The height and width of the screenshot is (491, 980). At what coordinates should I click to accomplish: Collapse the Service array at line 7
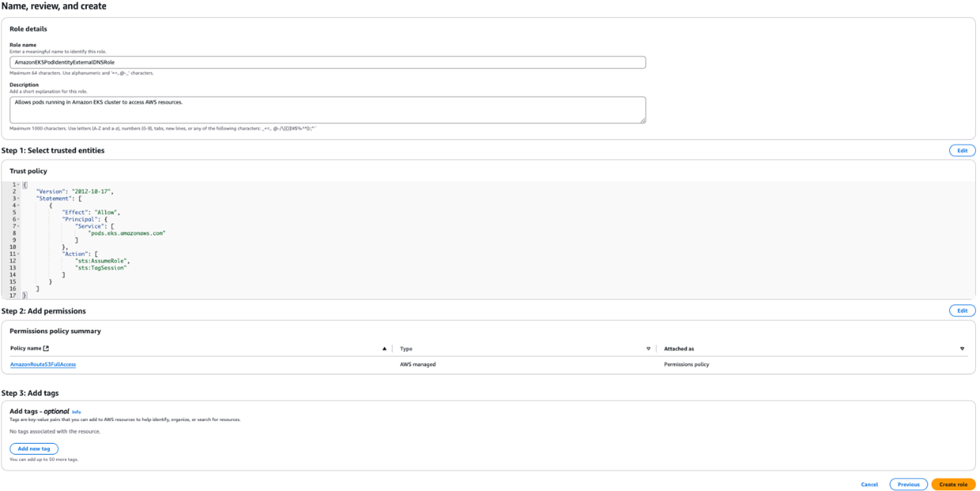[19, 225]
